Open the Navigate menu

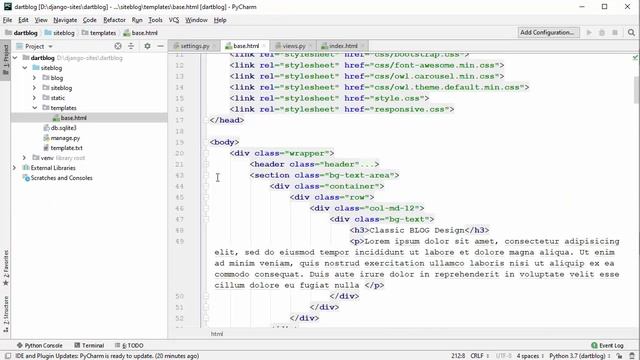[65, 20]
